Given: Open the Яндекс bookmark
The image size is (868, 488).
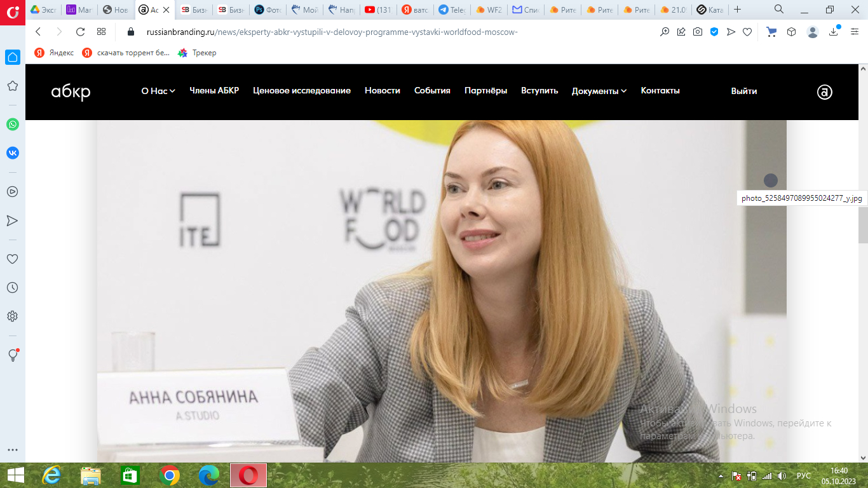Looking at the screenshot, I should tap(54, 53).
